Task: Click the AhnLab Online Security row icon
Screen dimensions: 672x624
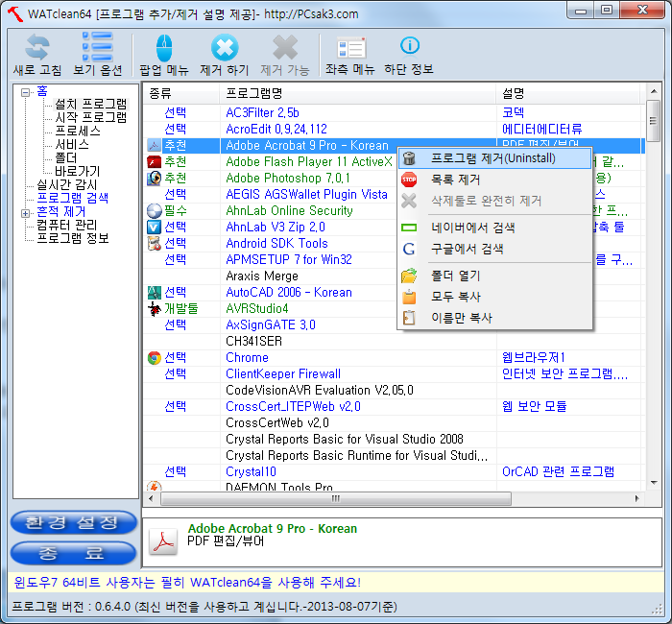Action: click(x=154, y=211)
